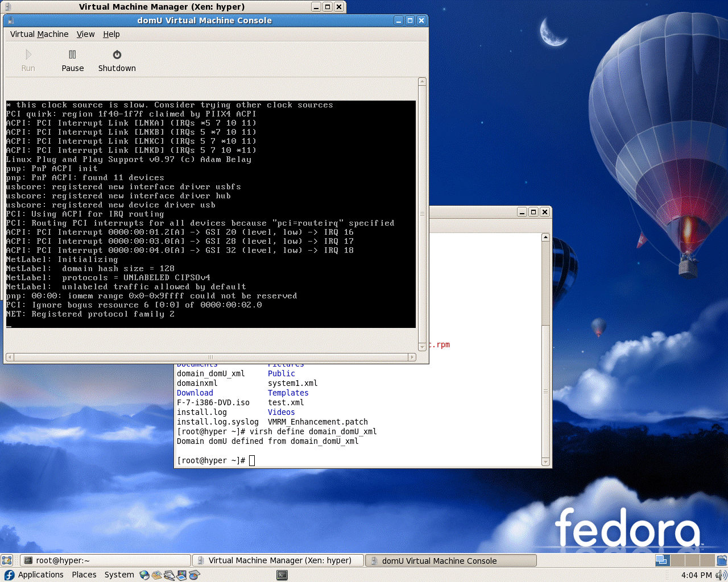Open the terminal launcher in bottom panel

[x=282, y=575]
